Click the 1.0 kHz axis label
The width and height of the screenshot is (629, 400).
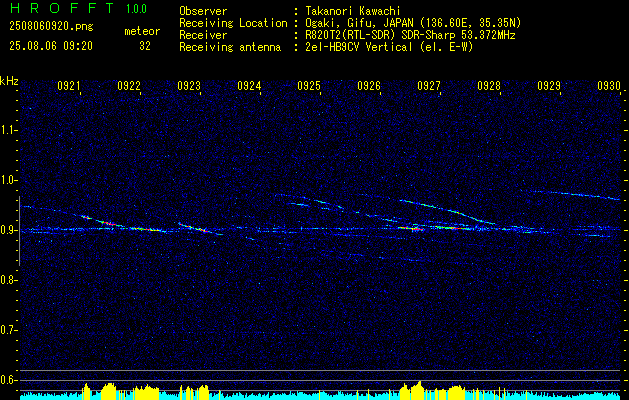(8, 180)
